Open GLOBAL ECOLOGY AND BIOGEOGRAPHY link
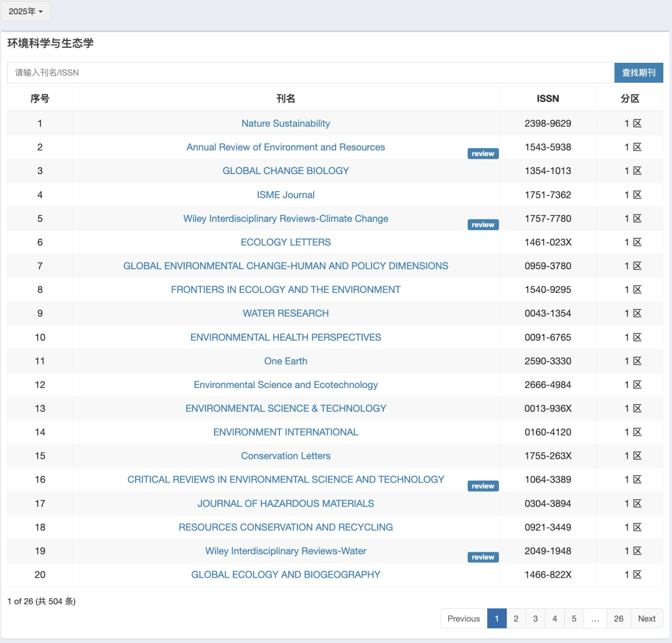Image resolution: width=672 pixels, height=643 pixels. click(x=286, y=575)
